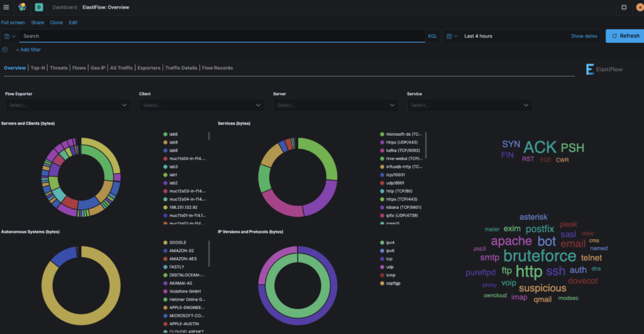Click the ACK tag in TCP flags cloud
This screenshot has height=334, width=644.
tap(540, 147)
